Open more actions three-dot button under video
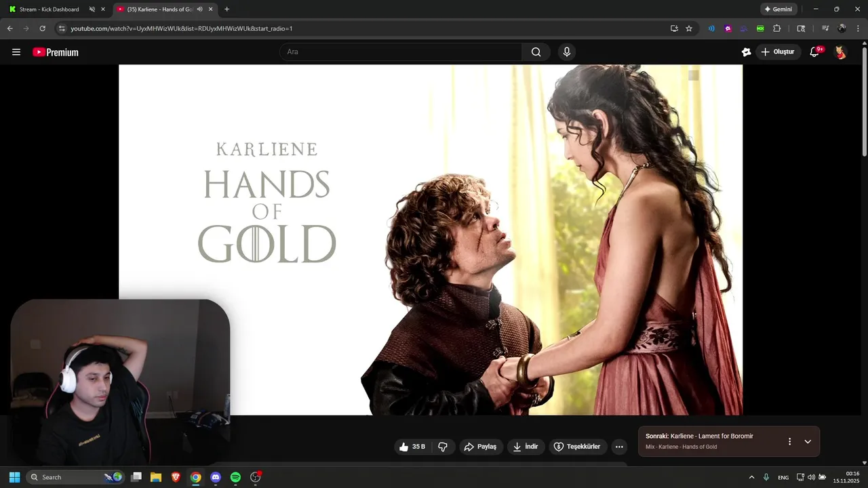Screen dimensions: 868x488 [x=618, y=447]
